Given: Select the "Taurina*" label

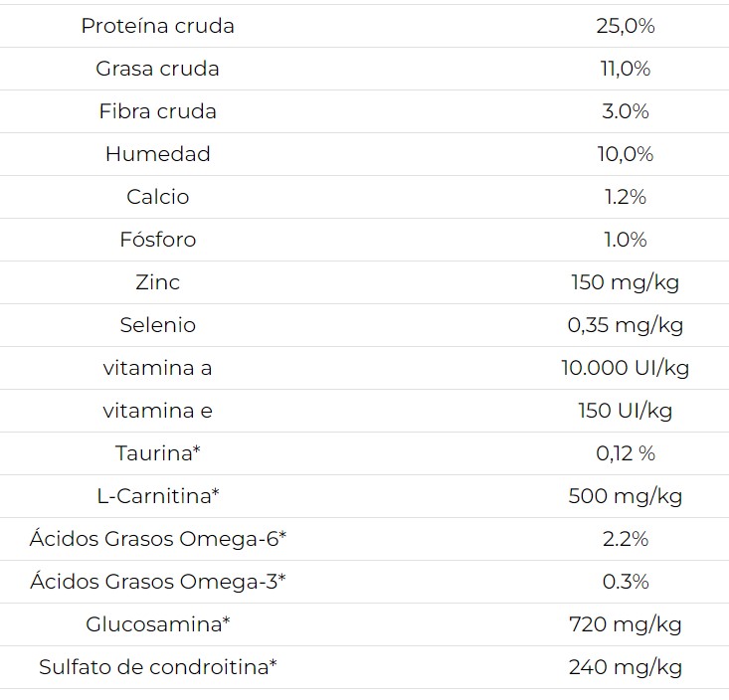Looking at the screenshot, I should coord(157,453).
